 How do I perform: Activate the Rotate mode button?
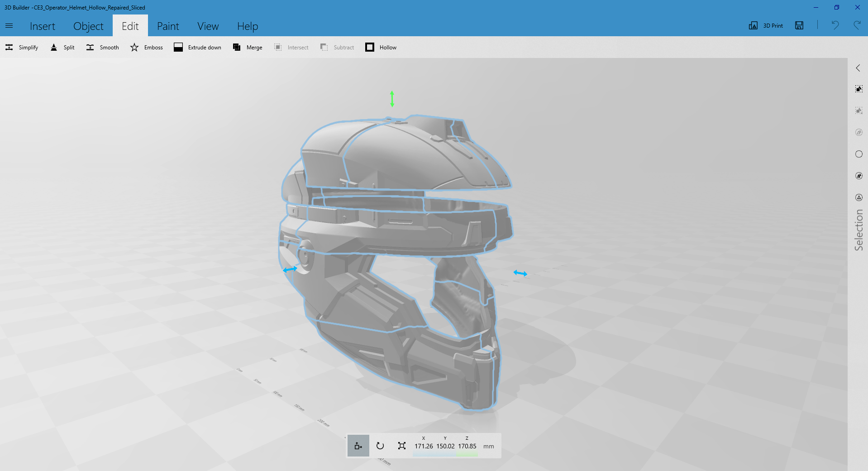[380, 446]
